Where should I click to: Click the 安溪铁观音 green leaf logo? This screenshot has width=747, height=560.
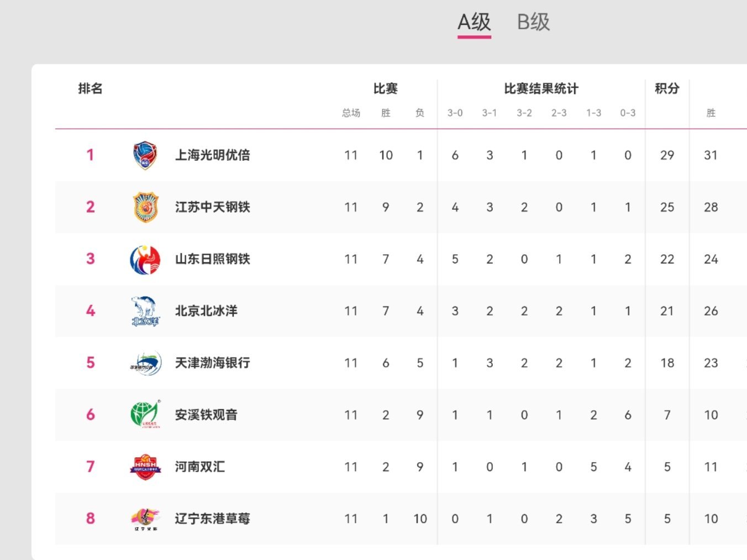[x=145, y=415]
